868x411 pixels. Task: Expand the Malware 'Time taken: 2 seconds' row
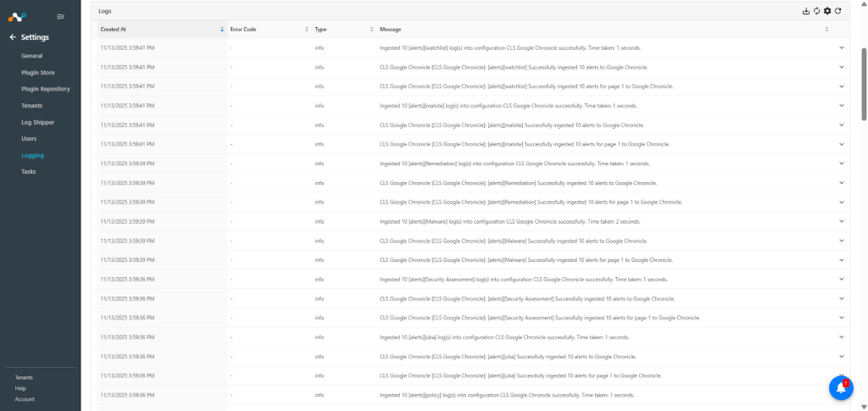(842, 221)
